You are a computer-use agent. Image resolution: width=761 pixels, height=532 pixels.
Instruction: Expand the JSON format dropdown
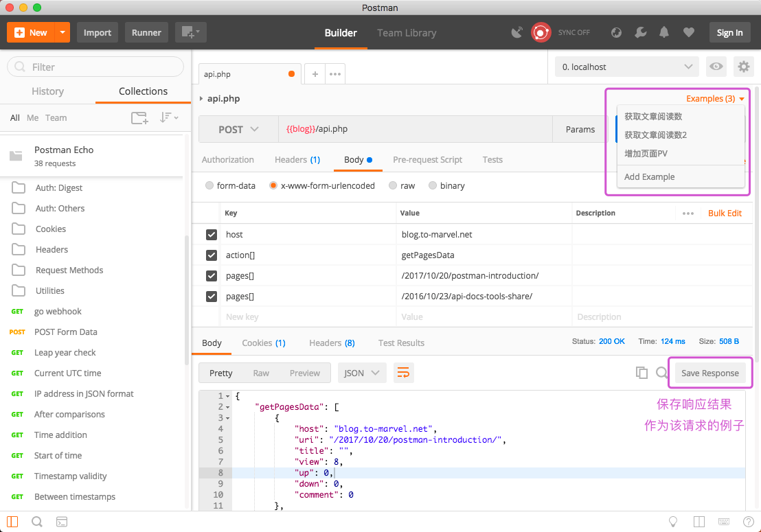tap(361, 373)
